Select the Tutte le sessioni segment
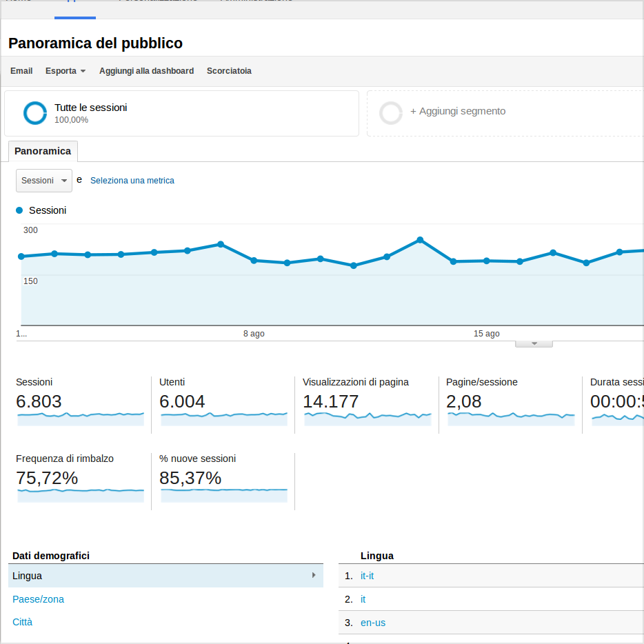This screenshot has height=644, width=644. (181, 113)
